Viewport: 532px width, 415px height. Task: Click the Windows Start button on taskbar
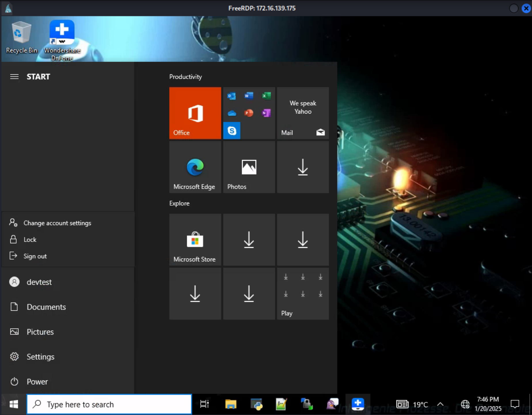click(14, 404)
